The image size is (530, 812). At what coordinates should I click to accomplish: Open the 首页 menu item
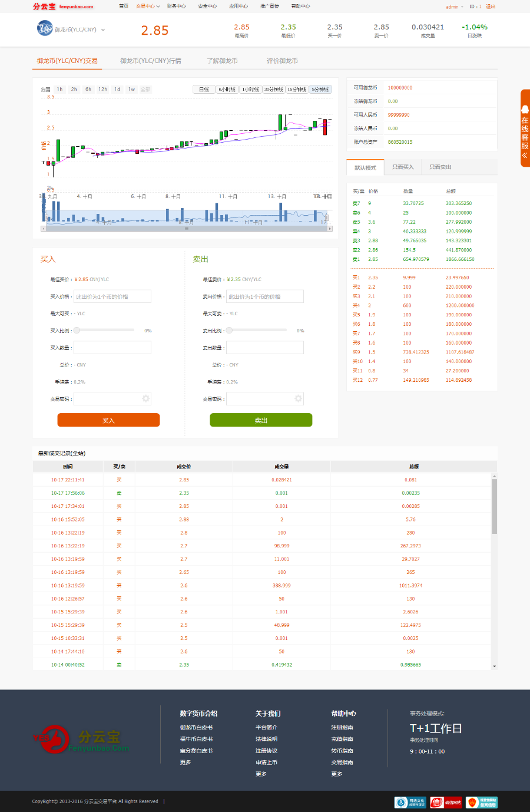[124, 6]
